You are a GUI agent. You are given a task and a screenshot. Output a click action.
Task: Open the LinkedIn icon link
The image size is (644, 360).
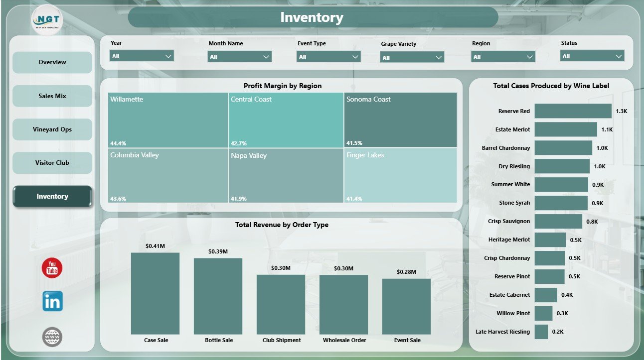52,301
